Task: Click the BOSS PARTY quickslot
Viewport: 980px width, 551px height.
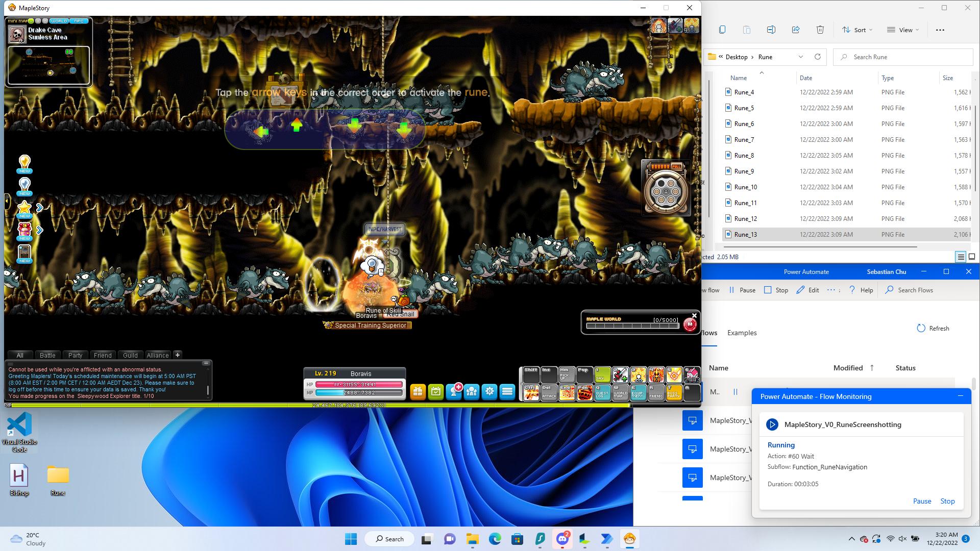Action: [x=674, y=392]
